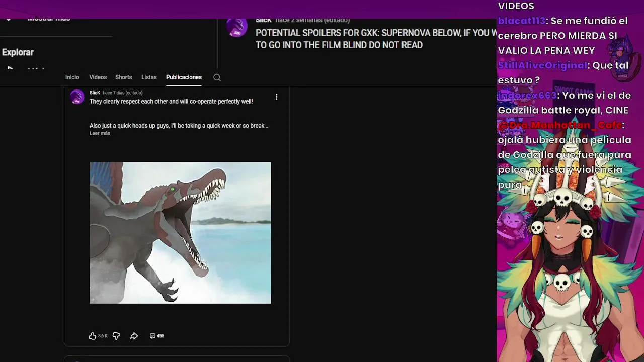Screen dimensions: 644x362
Task: Switch to the Inicio tab
Action: pyautogui.click(x=72, y=77)
